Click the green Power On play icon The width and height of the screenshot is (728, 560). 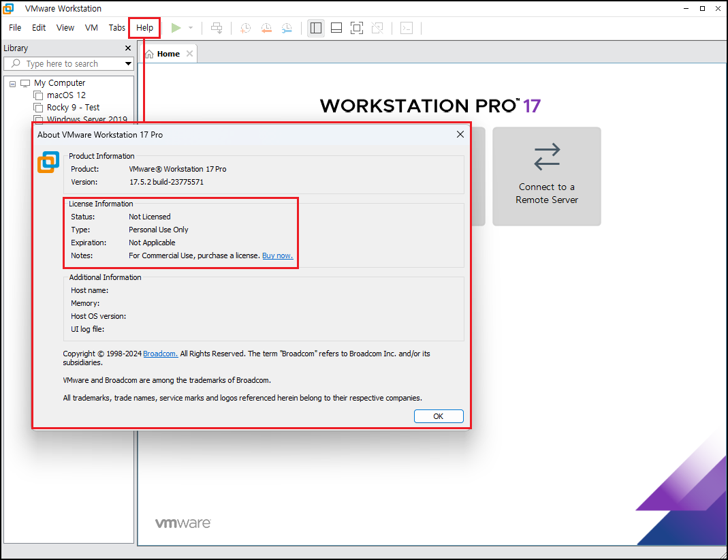176,28
